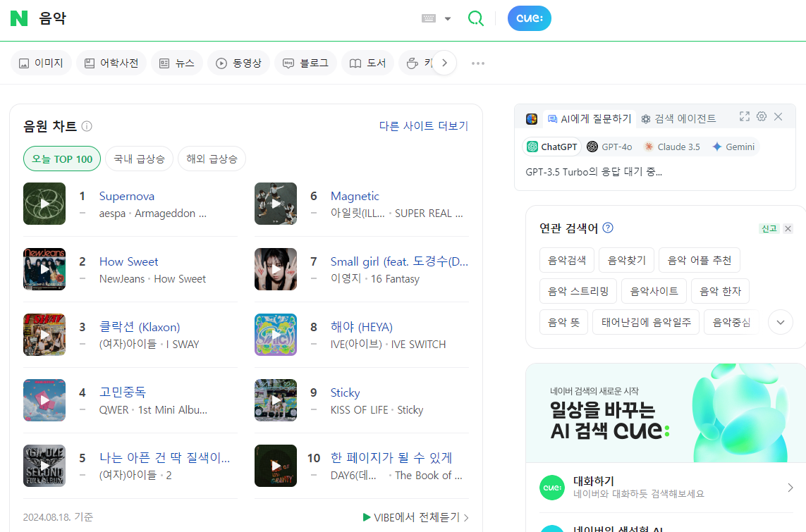The image size is (806, 532).
Task: Play the 클락션 (Klaxon) album thumbnail
Action: tap(44, 334)
